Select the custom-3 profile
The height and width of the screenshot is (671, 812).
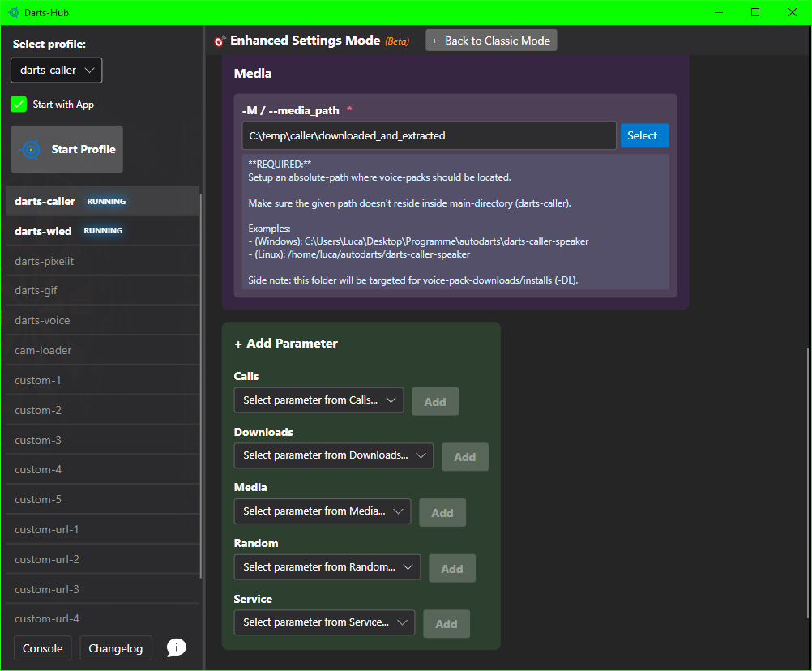point(103,440)
